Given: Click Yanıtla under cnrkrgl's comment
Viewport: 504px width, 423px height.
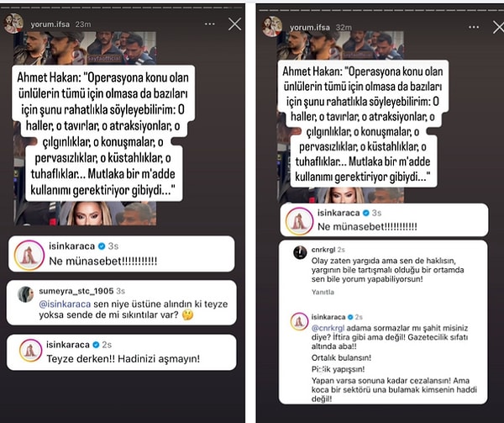Looking at the screenshot, I should coord(323,292).
